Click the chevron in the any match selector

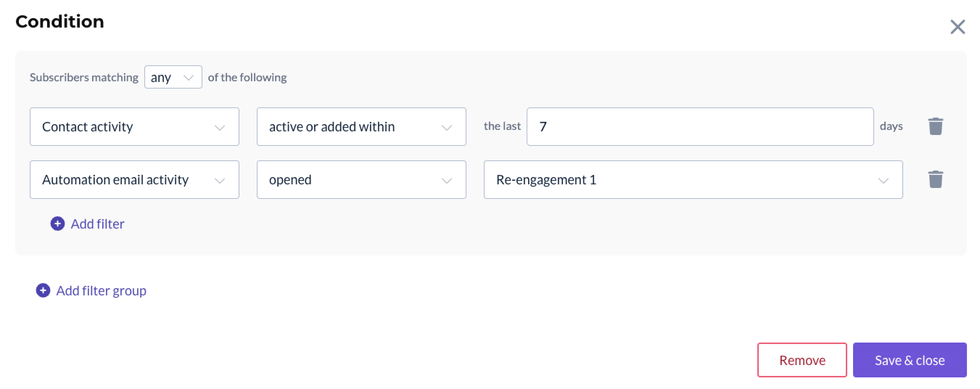point(188,78)
